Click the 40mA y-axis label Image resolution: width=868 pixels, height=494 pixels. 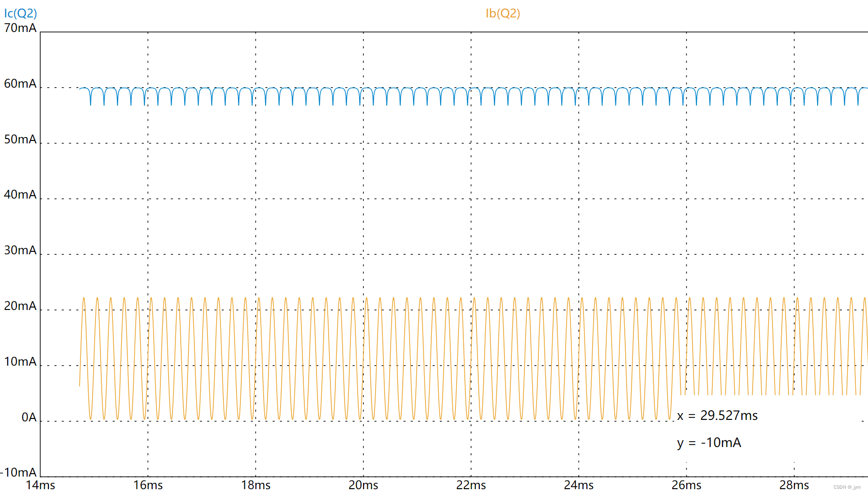(20, 195)
